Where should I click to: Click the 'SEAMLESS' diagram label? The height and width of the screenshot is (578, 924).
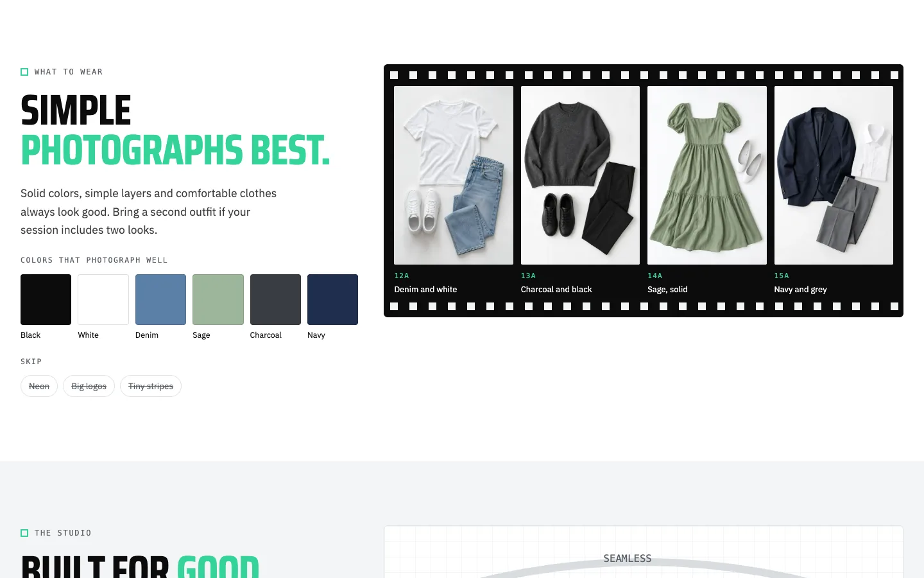pos(628,559)
